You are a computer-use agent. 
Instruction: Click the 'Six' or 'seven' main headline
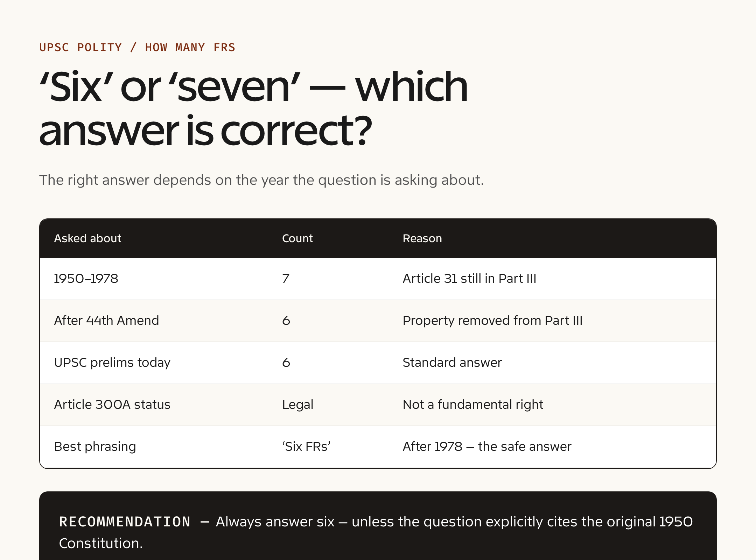[254, 108]
